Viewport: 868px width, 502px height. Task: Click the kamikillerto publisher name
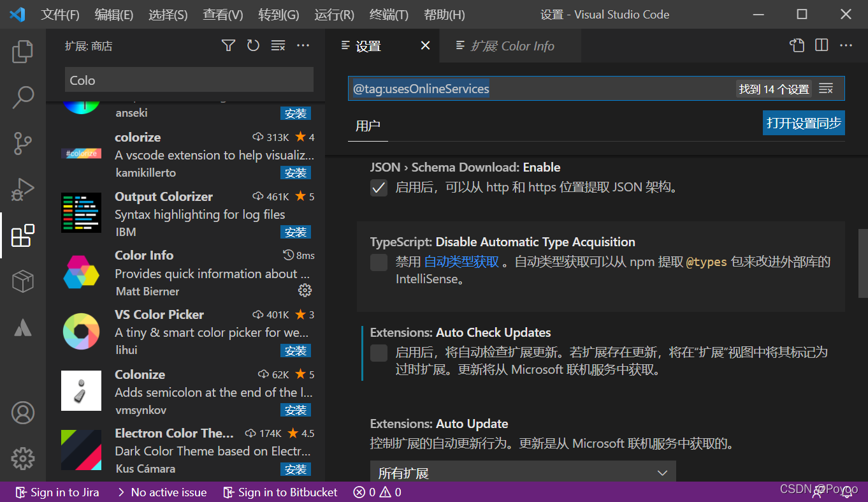click(x=146, y=173)
